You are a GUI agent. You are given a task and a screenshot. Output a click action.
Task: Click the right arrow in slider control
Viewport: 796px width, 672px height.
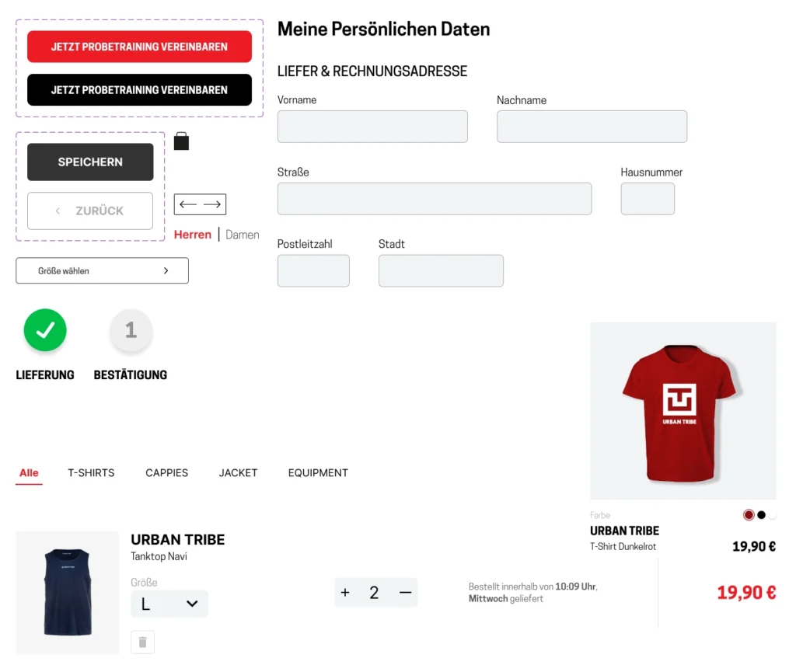(212, 204)
